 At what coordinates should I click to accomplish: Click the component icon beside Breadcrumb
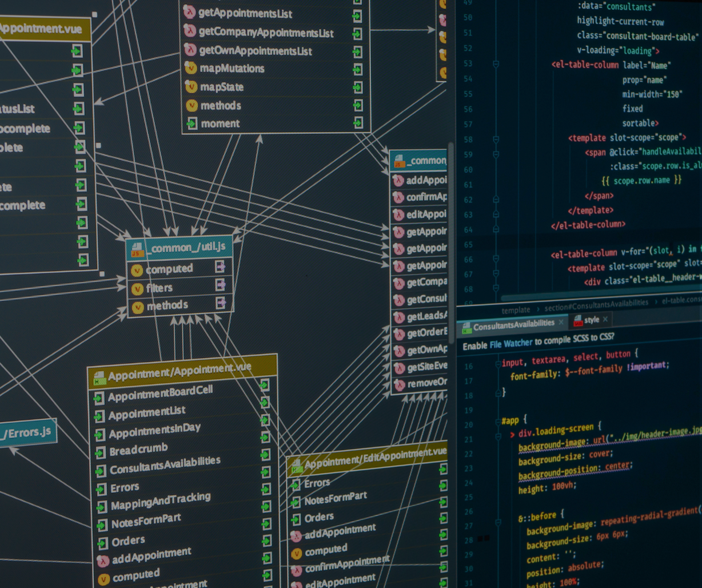click(100, 452)
